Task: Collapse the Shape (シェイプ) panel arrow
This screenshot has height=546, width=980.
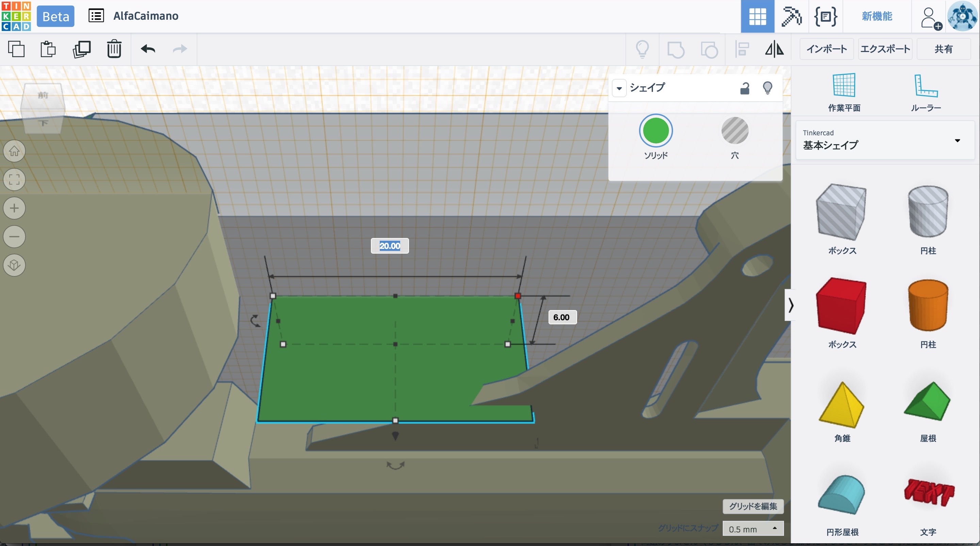Action: tap(619, 89)
